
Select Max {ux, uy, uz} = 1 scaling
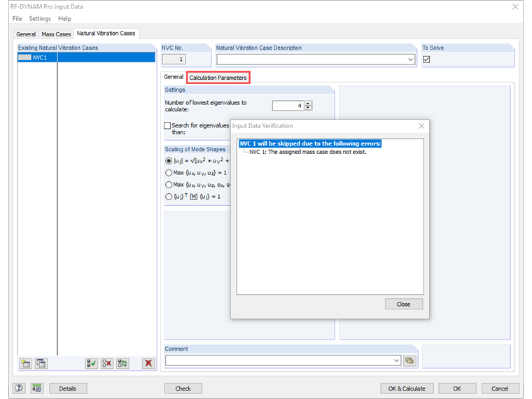[x=169, y=173]
